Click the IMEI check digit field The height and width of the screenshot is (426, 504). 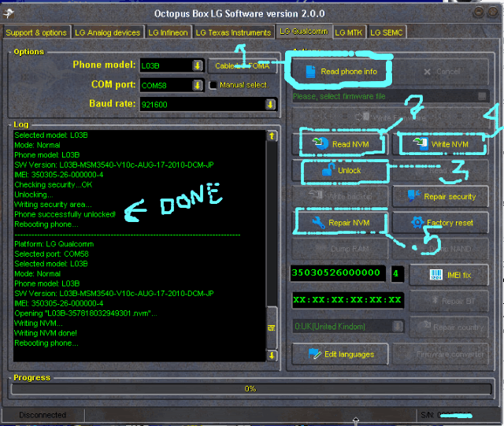pyautogui.click(x=397, y=273)
